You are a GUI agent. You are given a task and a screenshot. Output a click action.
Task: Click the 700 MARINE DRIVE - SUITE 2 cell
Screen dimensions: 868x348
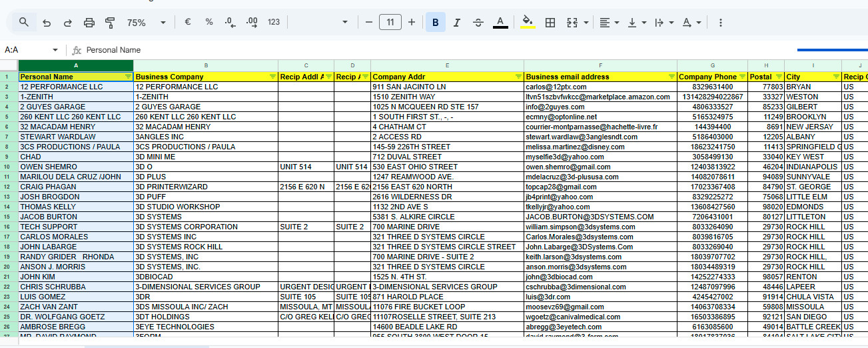pos(447,257)
